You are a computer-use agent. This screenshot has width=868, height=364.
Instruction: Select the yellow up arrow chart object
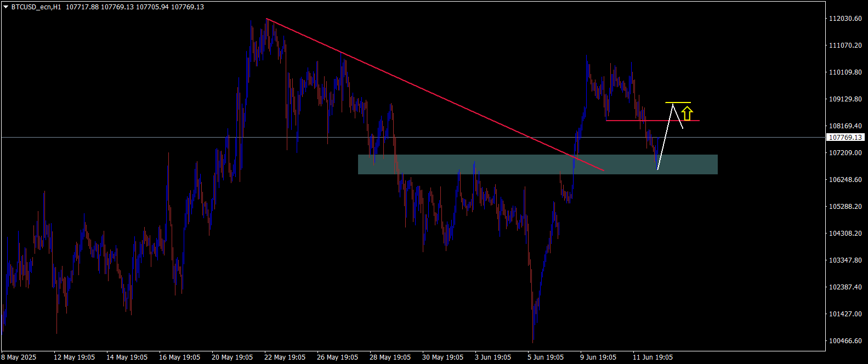coord(687,114)
